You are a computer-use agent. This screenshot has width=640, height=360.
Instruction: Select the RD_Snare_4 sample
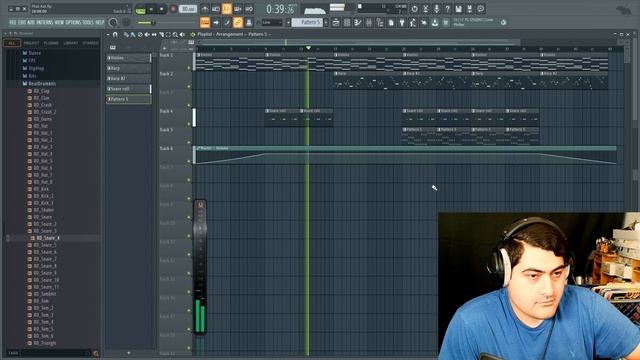[x=48, y=238]
